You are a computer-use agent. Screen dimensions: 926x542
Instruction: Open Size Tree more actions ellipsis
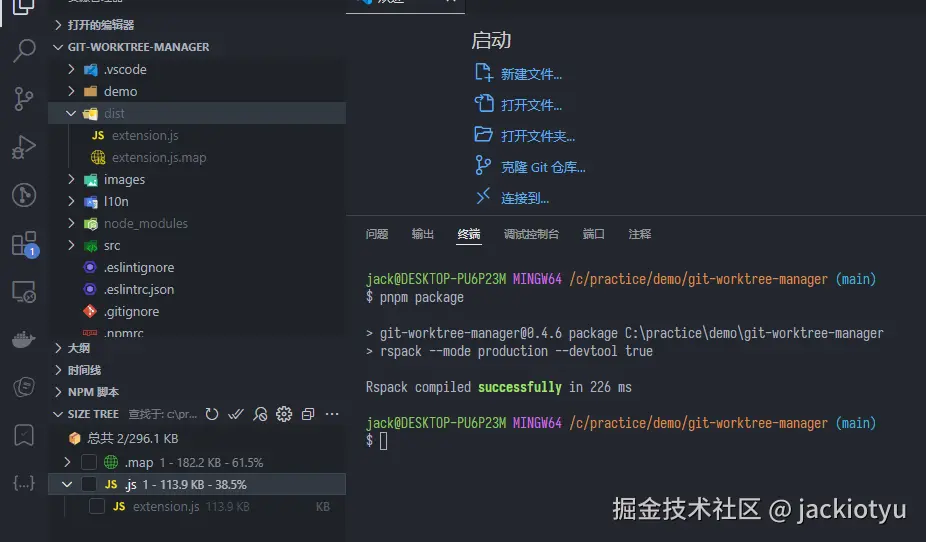click(x=332, y=414)
